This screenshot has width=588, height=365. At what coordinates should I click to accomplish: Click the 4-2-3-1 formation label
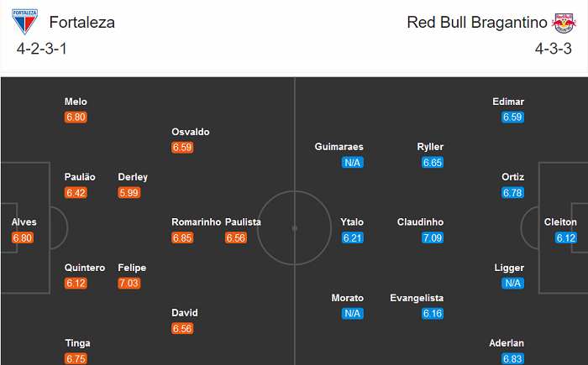(x=42, y=48)
